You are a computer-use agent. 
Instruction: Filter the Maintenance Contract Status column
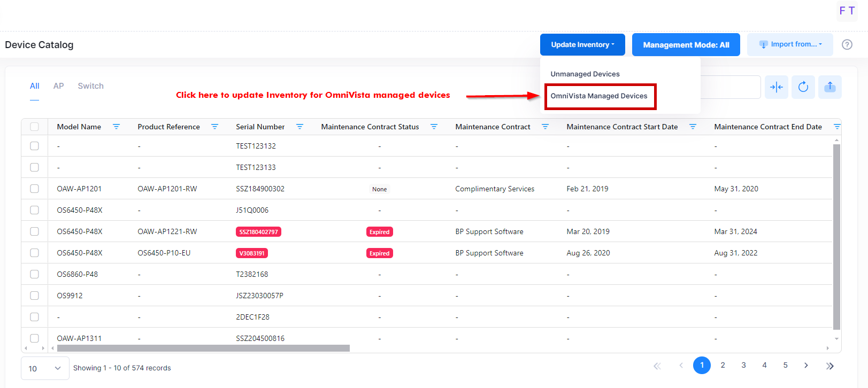click(x=434, y=127)
